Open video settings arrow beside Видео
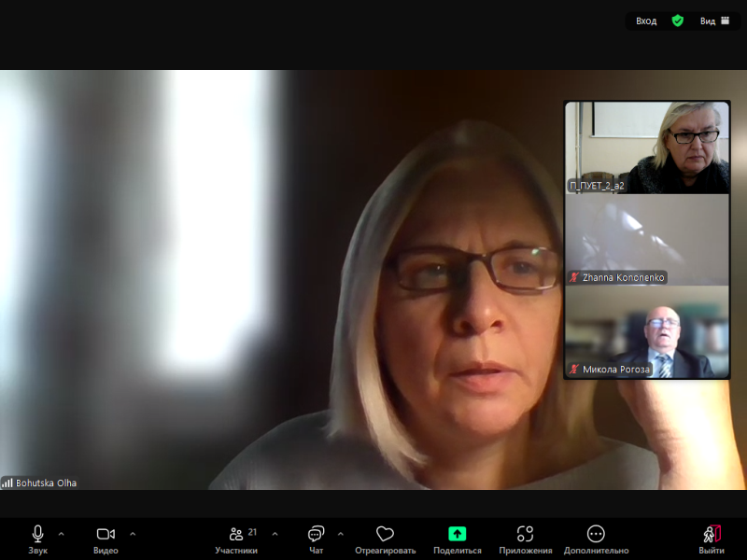 coord(133,534)
